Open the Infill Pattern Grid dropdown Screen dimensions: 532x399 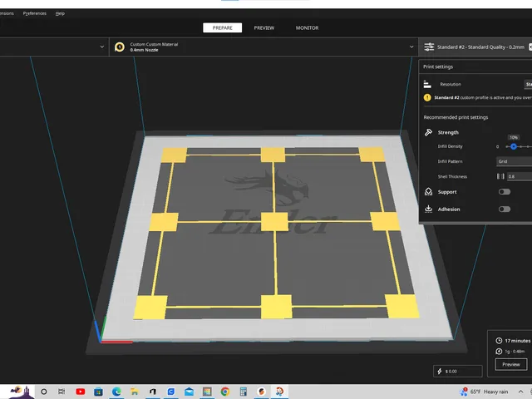pyautogui.click(x=514, y=161)
